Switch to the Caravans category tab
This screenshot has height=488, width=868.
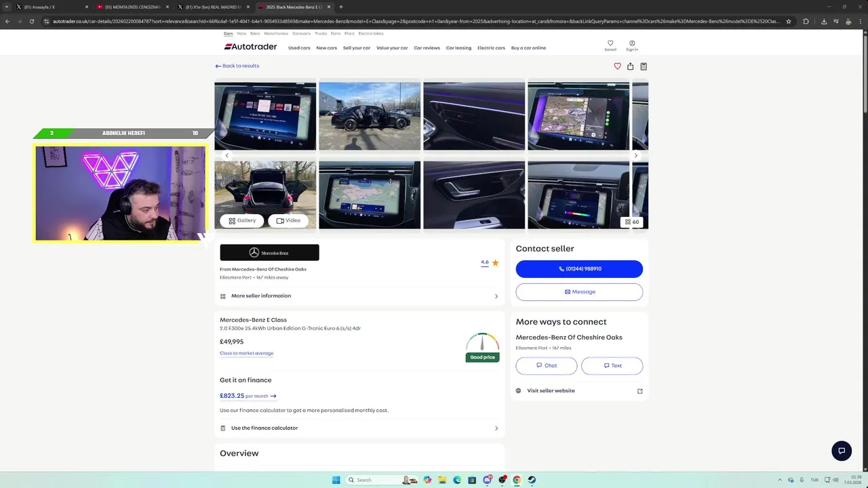(x=301, y=33)
